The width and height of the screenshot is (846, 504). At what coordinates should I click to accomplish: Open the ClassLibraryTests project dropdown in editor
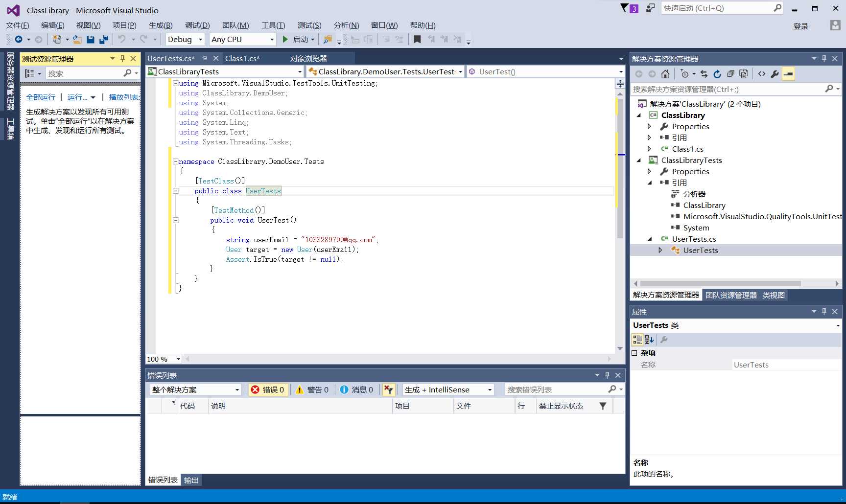coord(225,71)
